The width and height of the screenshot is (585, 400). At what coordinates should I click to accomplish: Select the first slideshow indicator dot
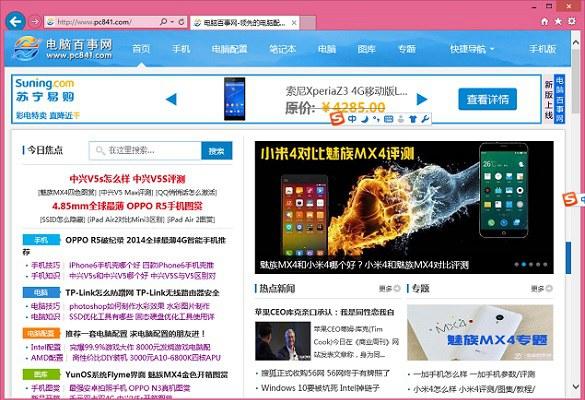(516, 265)
